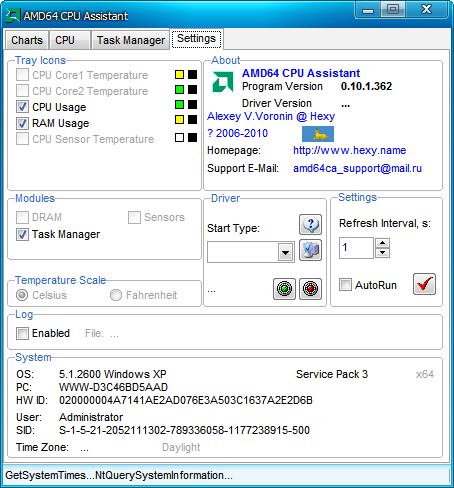The width and height of the screenshot is (454, 488).
Task: Click the AMD logo in the About box
Action: 223,82
